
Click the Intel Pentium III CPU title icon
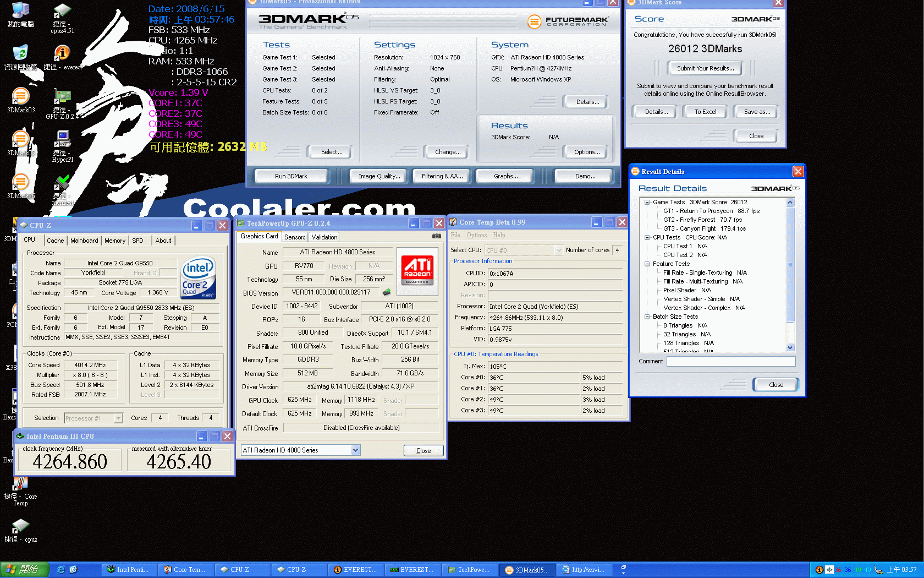(x=20, y=436)
